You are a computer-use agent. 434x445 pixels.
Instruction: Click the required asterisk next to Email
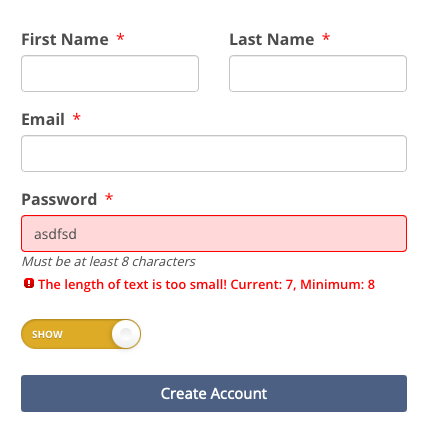pyautogui.click(x=77, y=117)
